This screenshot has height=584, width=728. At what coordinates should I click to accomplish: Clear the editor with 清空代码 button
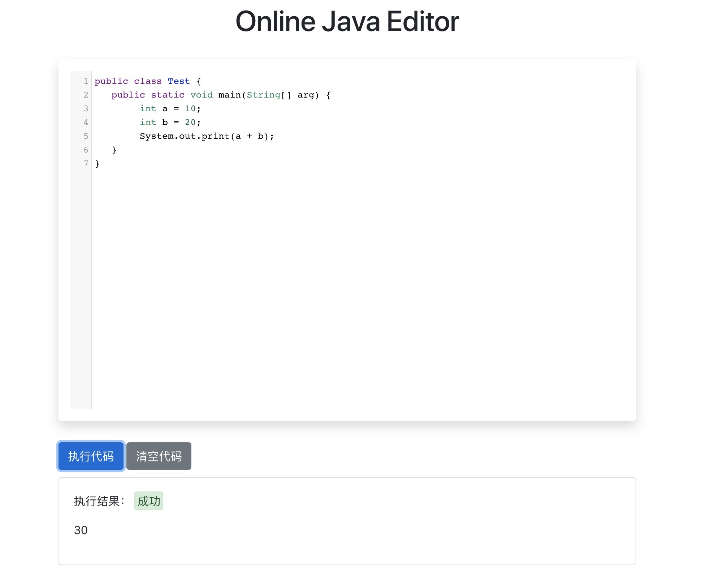tap(159, 456)
